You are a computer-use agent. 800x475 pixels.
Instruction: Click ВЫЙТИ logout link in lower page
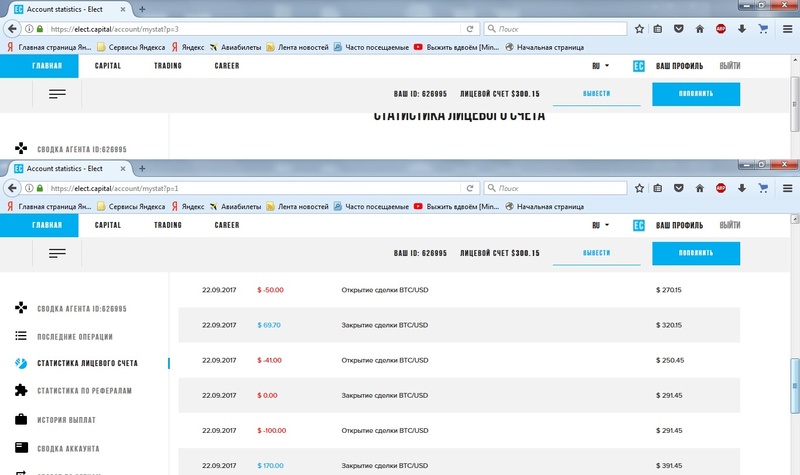click(x=730, y=225)
